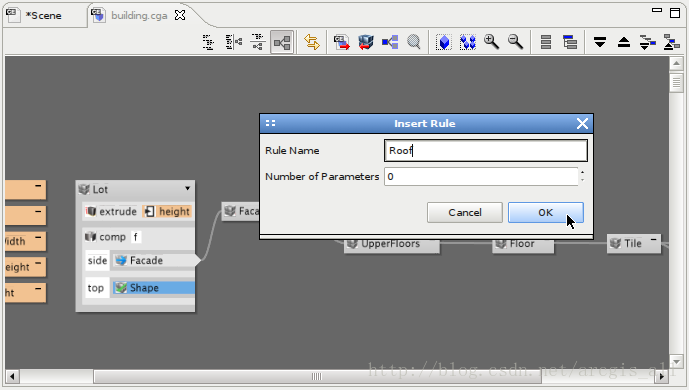This screenshot has height=390, width=689.
Task: Collapse the second orange attribute node
Action: [38, 212]
